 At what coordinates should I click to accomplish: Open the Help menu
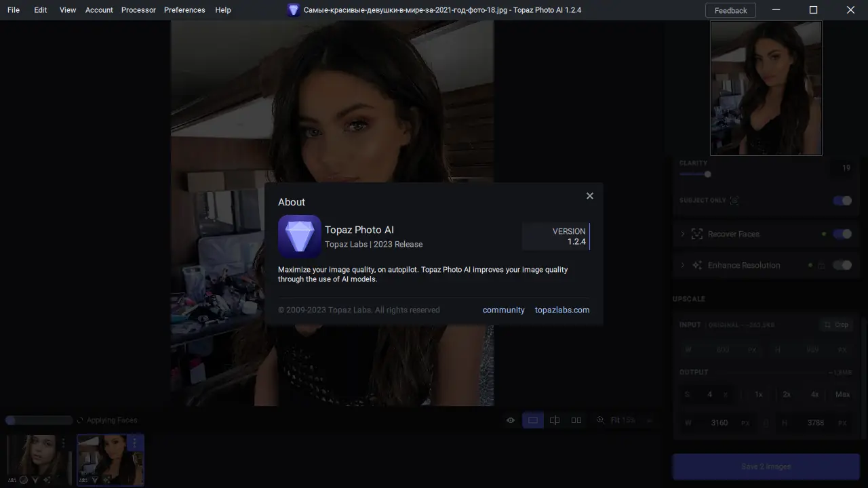click(223, 10)
